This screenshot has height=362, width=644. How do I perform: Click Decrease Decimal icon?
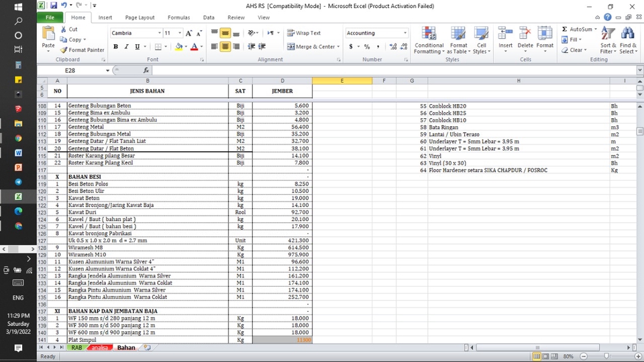pyautogui.click(x=404, y=46)
